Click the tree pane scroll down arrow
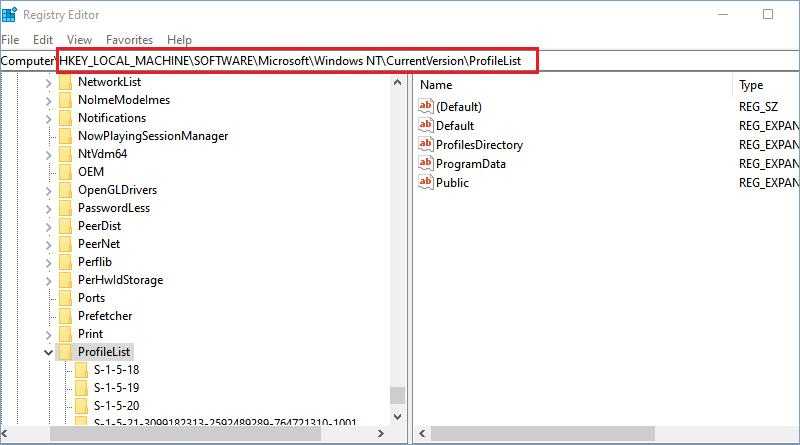Image resolution: width=800 pixels, height=445 pixels. point(397,416)
